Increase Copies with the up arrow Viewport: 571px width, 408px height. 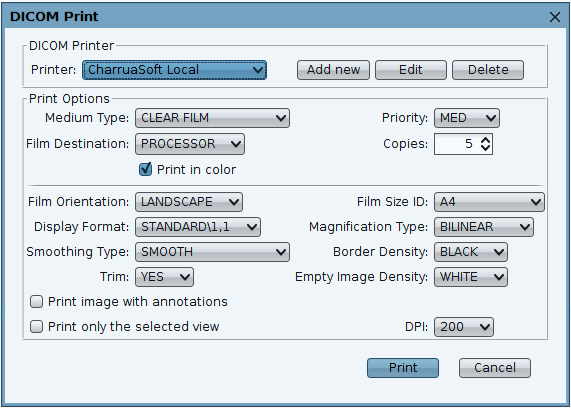[485, 140]
